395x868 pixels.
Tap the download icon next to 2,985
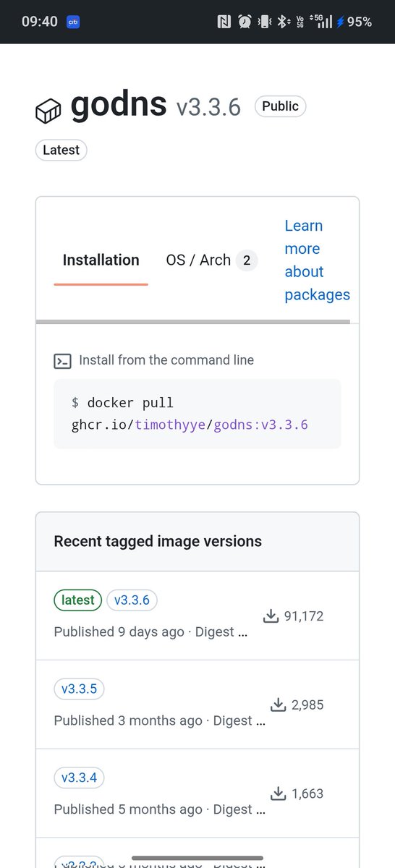pyautogui.click(x=279, y=705)
